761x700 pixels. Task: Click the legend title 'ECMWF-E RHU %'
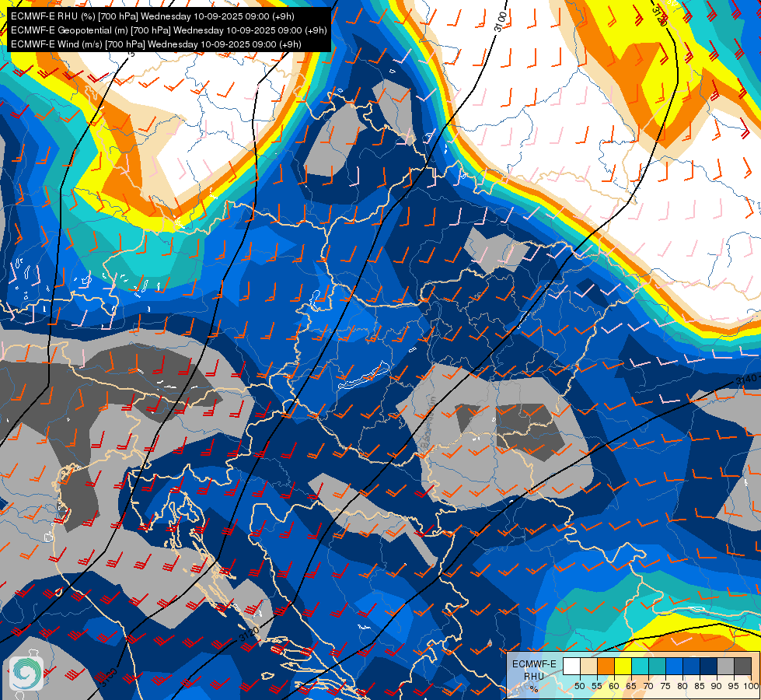[534, 676]
